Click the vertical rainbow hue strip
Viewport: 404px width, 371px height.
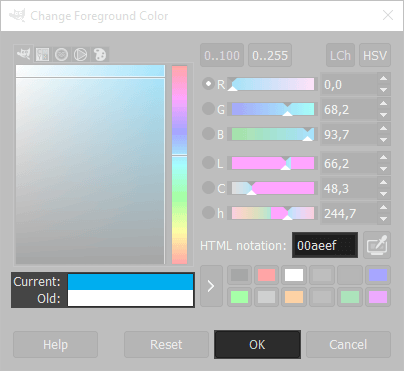click(179, 165)
